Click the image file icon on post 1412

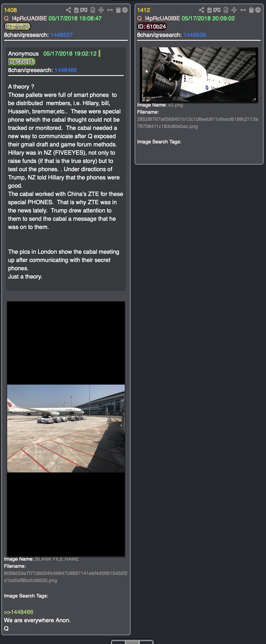(x=226, y=10)
